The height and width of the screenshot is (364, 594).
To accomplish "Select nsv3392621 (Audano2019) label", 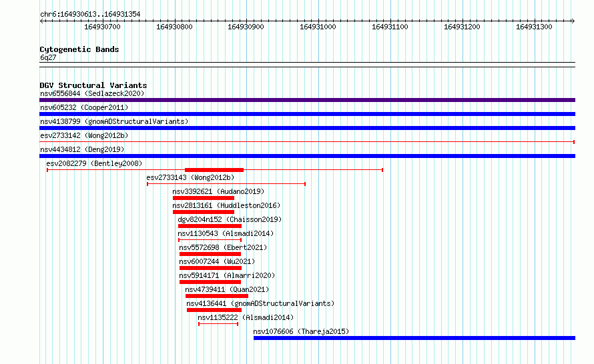I will click(x=218, y=191).
